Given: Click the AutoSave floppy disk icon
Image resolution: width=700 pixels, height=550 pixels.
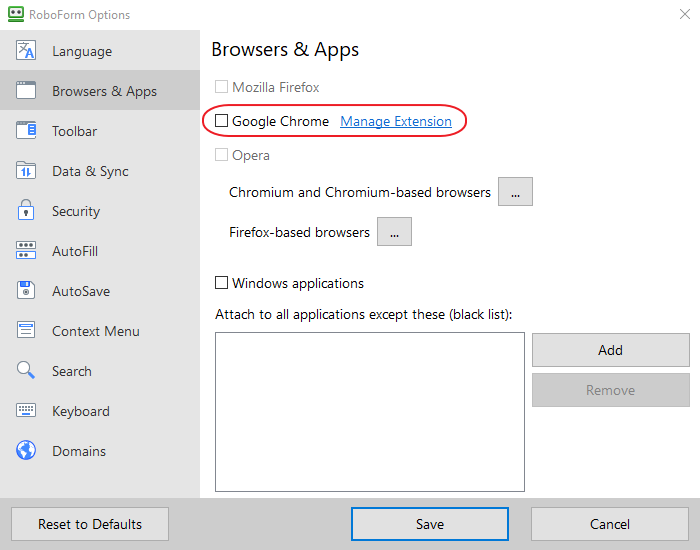Looking at the screenshot, I should coord(26,290).
